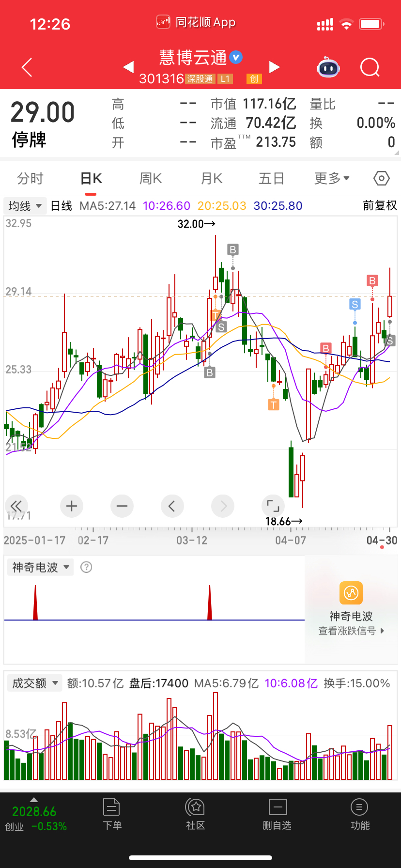The width and height of the screenshot is (401, 868).
Task: Toggle 前复权 adjustment mode
Action: pyautogui.click(x=380, y=206)
